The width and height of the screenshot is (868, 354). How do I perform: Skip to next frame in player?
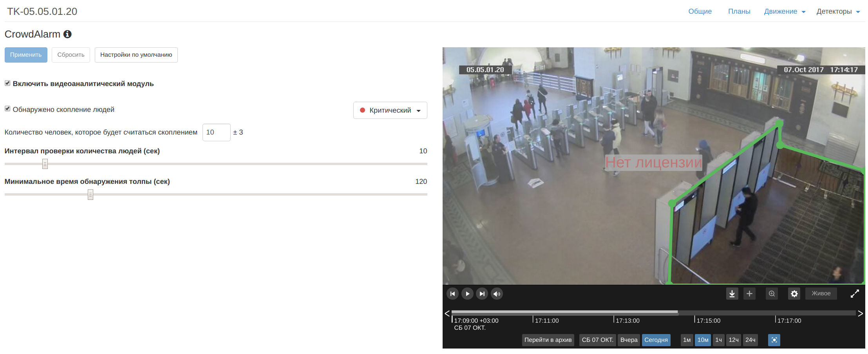pyautogui.click(x=482, y=294)
